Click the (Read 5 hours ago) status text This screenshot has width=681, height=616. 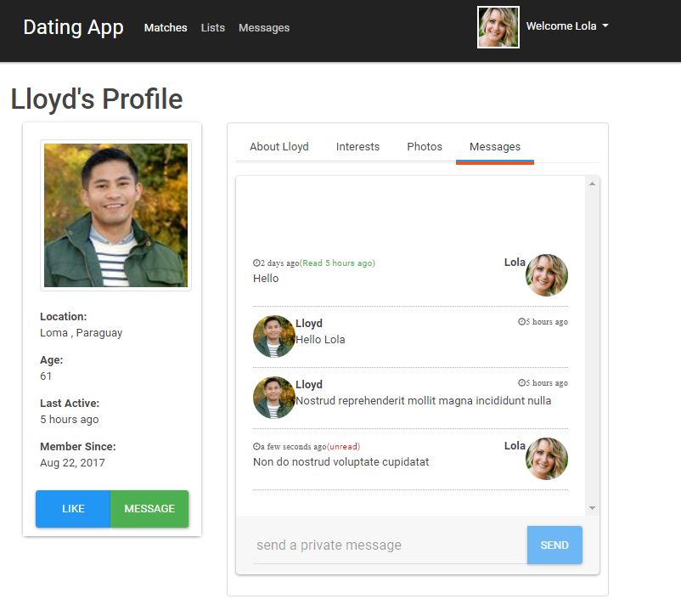pyautogui.click(x=337, y=263)
